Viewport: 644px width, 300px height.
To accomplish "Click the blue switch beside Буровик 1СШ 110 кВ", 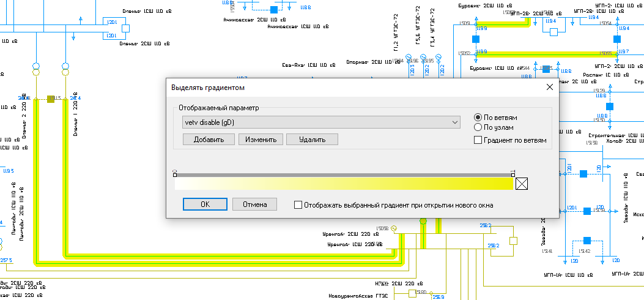I will 546,70.
